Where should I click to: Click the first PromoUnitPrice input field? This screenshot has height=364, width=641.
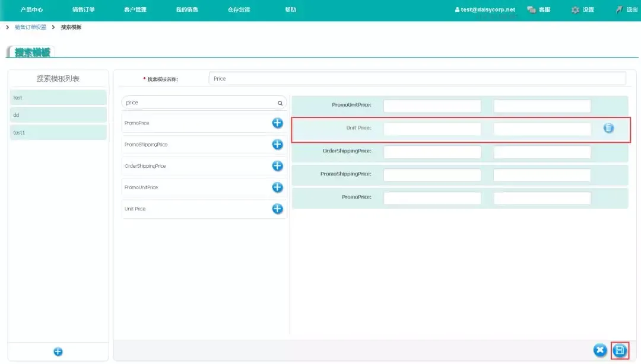[432, 106]
